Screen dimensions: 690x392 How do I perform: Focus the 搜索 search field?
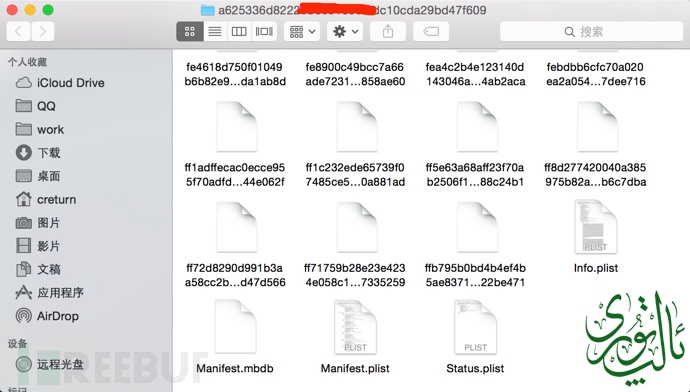(591, 32)
